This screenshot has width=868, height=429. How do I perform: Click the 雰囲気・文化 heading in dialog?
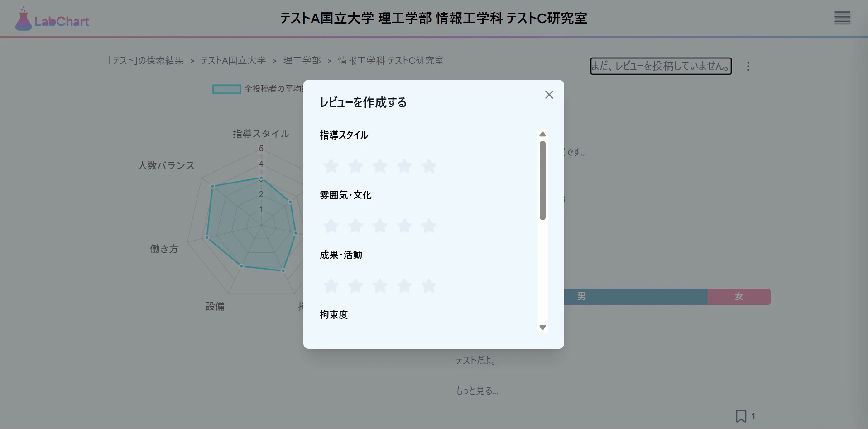[x=345, y=195]
